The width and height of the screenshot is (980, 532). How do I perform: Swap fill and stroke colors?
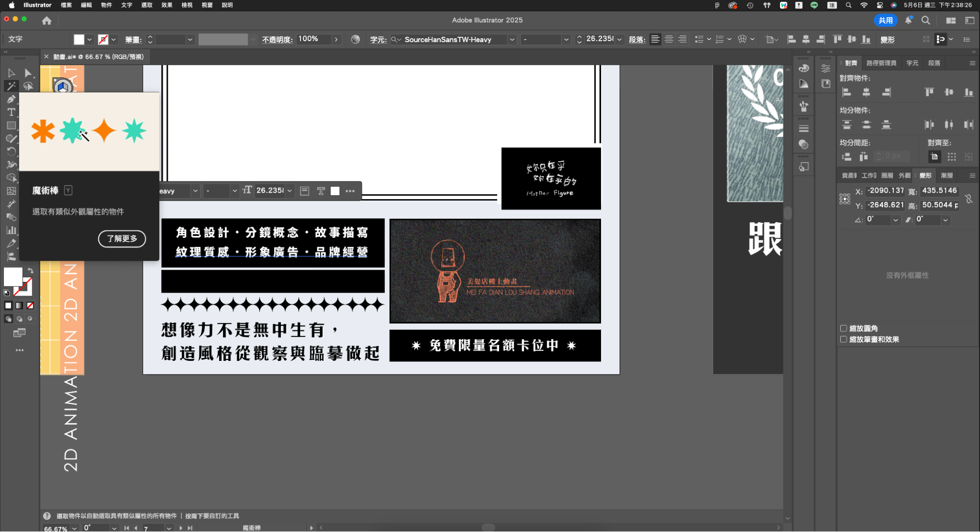point(30,271)
